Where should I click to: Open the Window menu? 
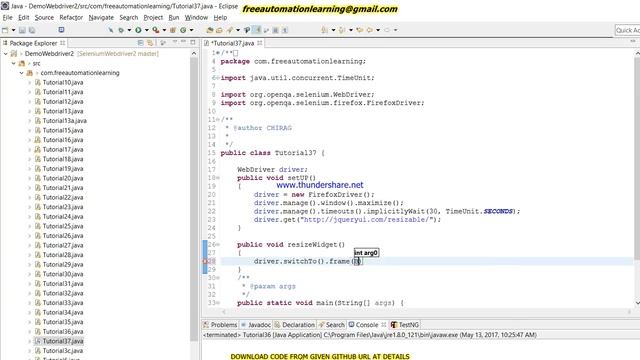pyautogui.click(x=196, y=18)
